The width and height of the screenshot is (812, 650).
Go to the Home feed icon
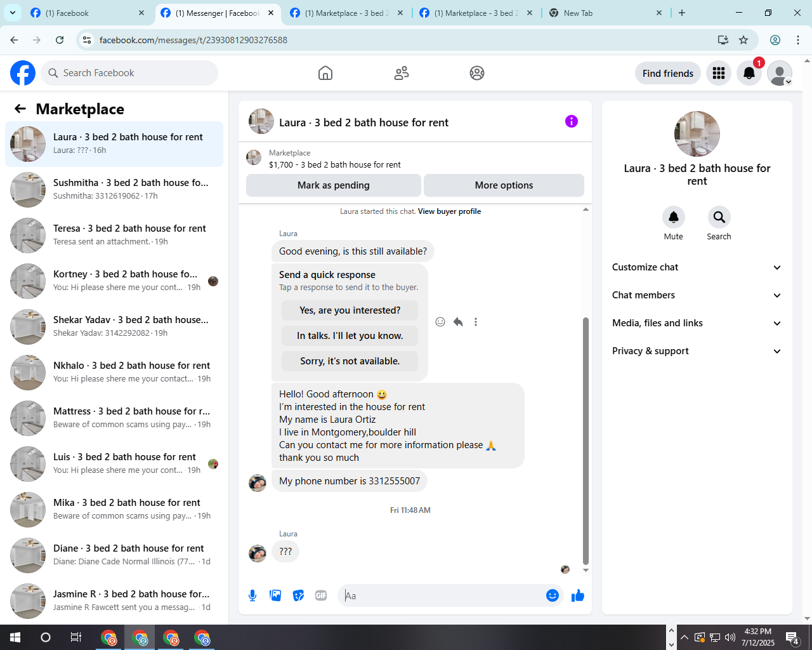tap(325, 73)
